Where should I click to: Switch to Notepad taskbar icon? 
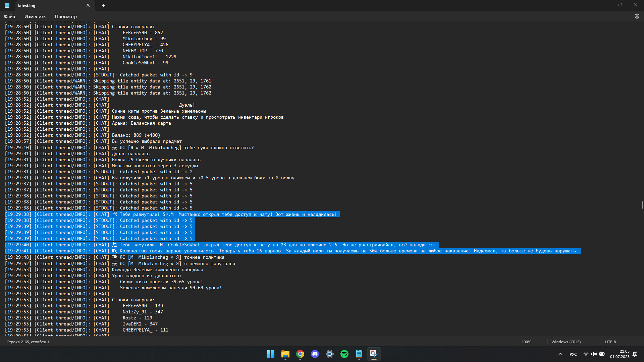click(359, 354)
